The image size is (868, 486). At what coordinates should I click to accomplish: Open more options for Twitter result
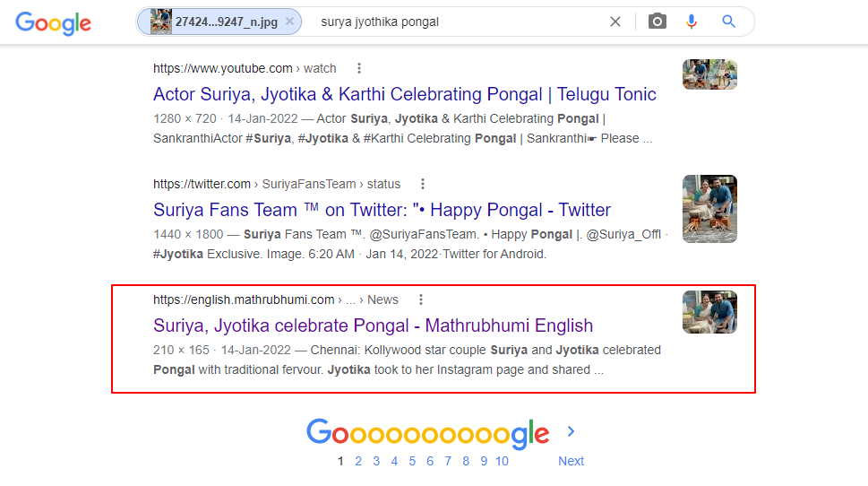click(423, 184)
